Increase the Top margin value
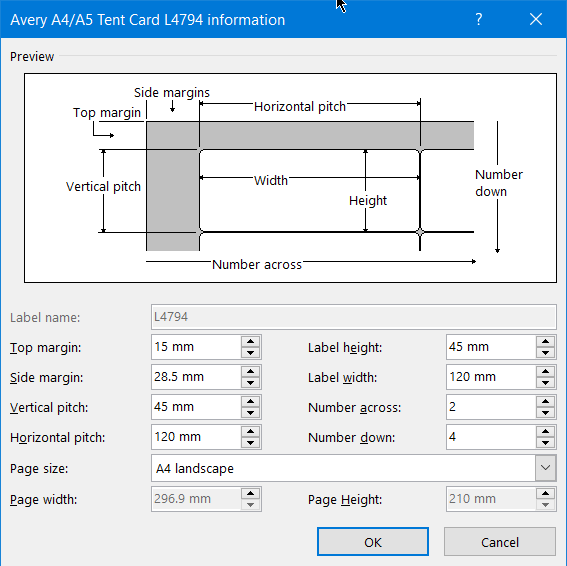Image resolution: width=567 pixels, height=566 pixels. coord(251,341)
